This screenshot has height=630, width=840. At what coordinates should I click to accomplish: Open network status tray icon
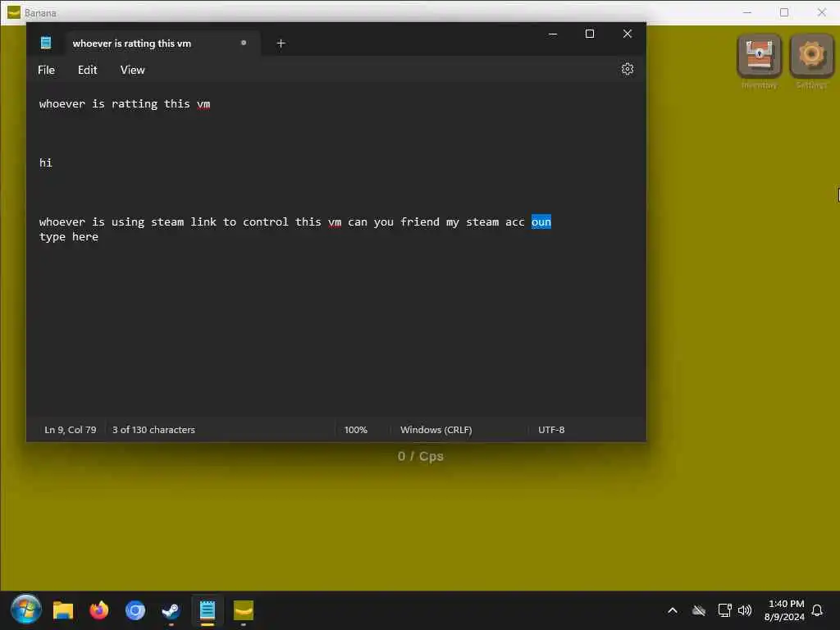point(724,610)
